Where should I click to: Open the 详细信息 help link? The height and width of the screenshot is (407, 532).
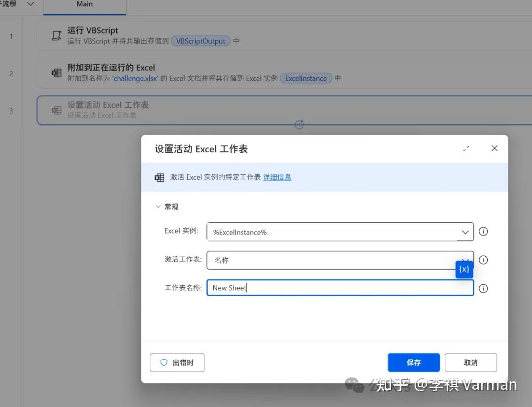tap(277, 177)
